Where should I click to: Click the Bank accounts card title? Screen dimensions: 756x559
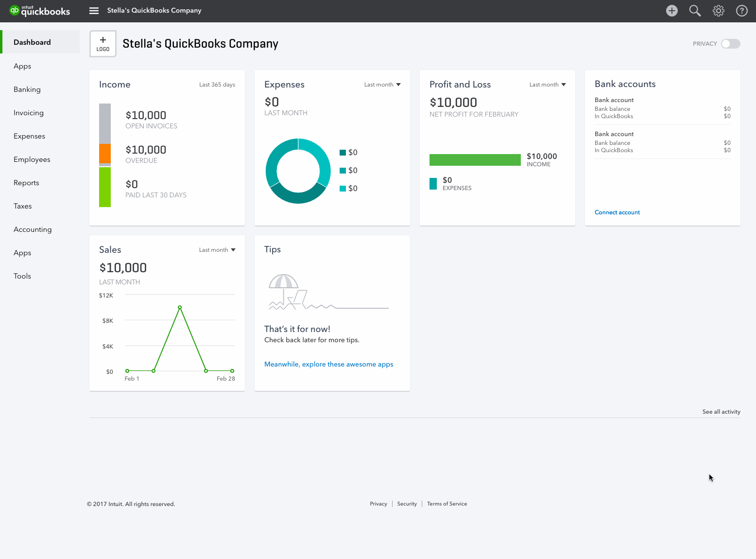click(625, 84)
